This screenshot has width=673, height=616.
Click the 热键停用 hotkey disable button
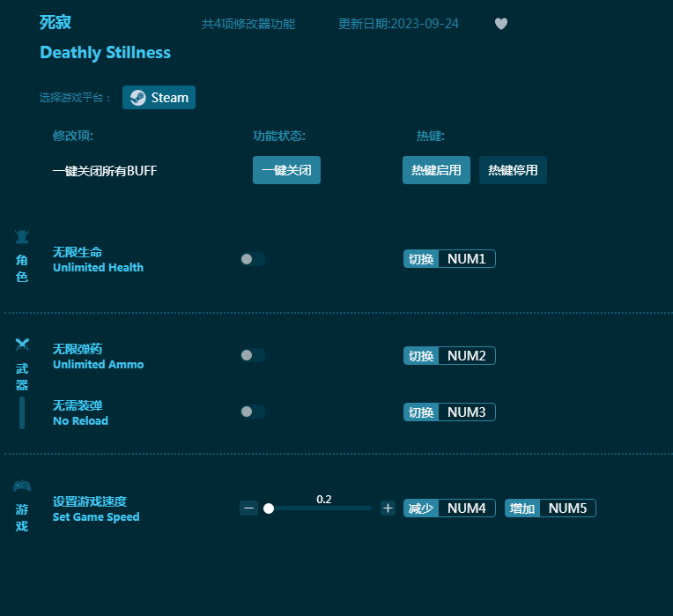(x=513, y=170)
